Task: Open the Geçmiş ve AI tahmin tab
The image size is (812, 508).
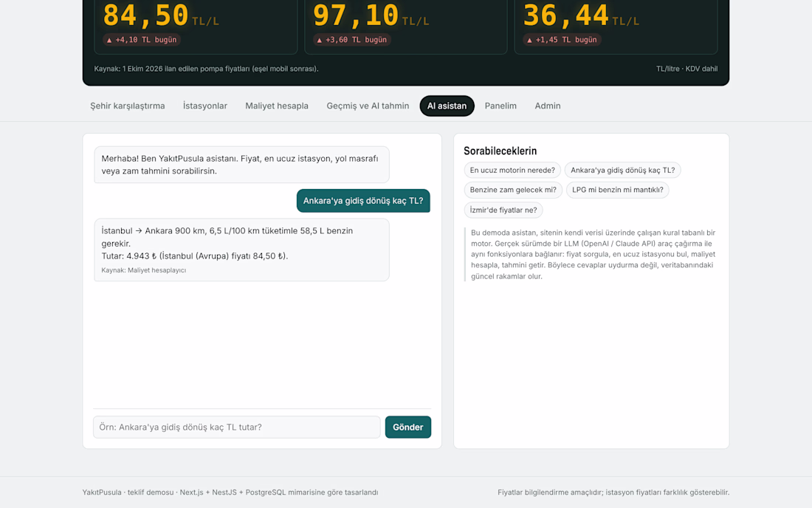Action: 368,106
